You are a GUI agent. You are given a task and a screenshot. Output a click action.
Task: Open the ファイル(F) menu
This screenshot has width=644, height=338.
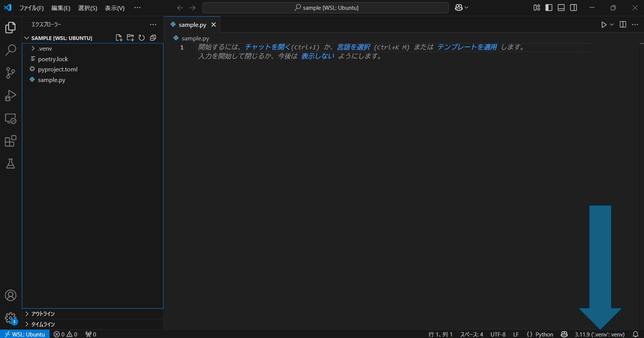(x=31, y=8)
